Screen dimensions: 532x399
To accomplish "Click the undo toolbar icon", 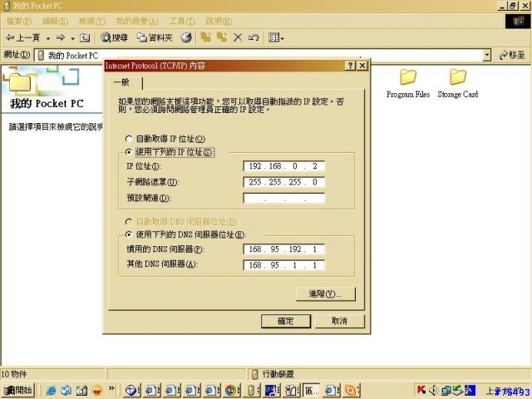I will tap(254, 37).
